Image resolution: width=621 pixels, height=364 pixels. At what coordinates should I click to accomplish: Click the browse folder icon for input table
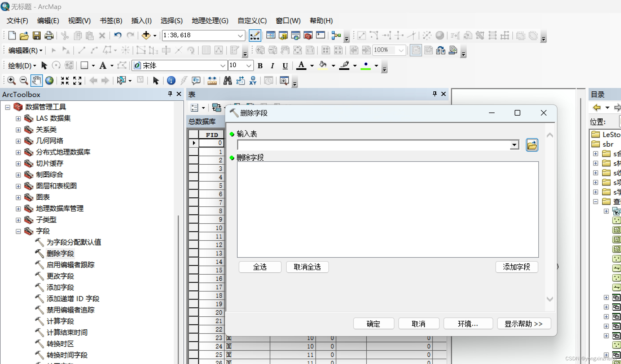(x=532, y=145)
